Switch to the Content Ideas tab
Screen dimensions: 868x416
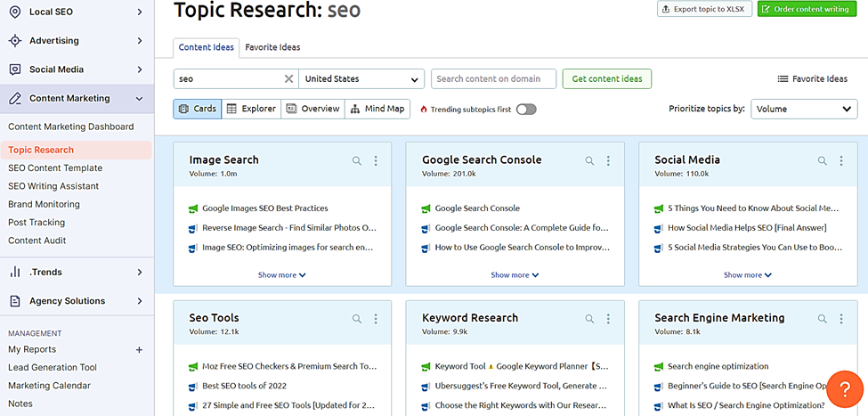[x=207, y=47]
